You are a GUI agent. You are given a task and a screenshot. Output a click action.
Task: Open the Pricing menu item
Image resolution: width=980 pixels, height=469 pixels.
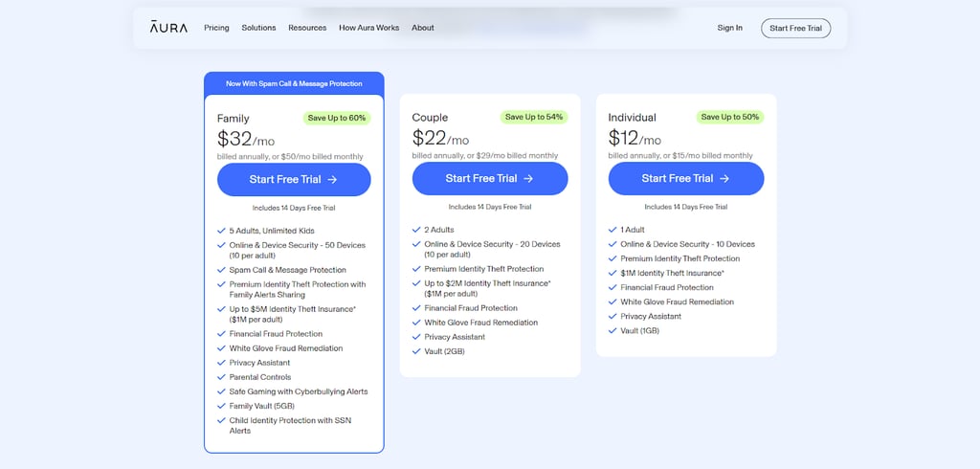click(216, 28)
